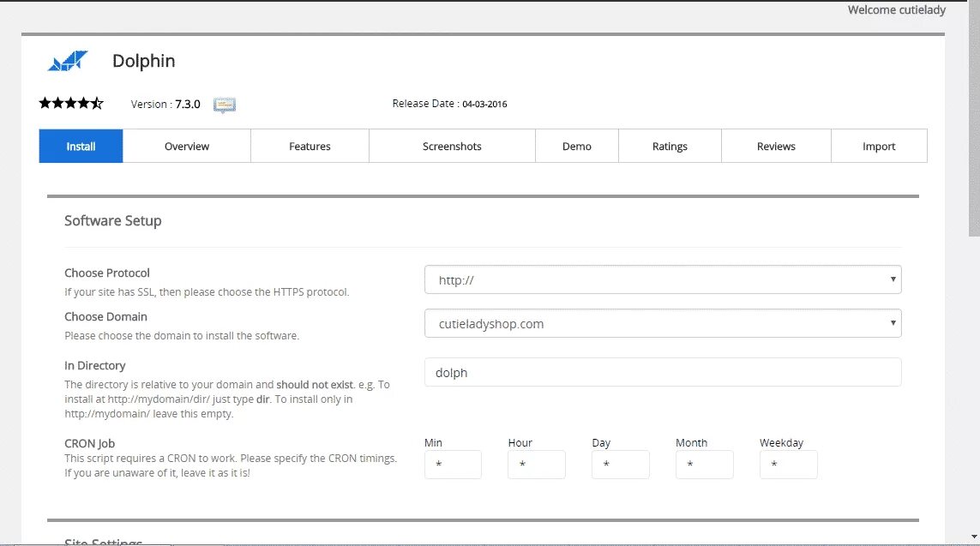Open the Features tab

pos(310,147)
